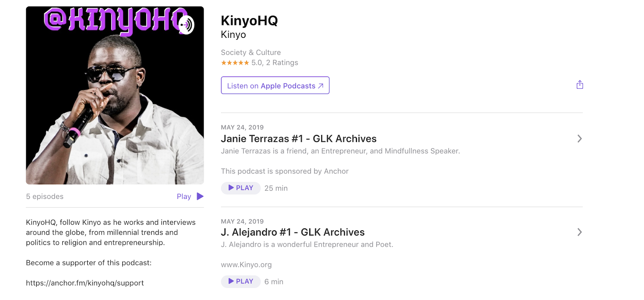Click the Play link under the artwork
Image resolution: width=644 pixels, height=300 pixels.
[184, 197]
